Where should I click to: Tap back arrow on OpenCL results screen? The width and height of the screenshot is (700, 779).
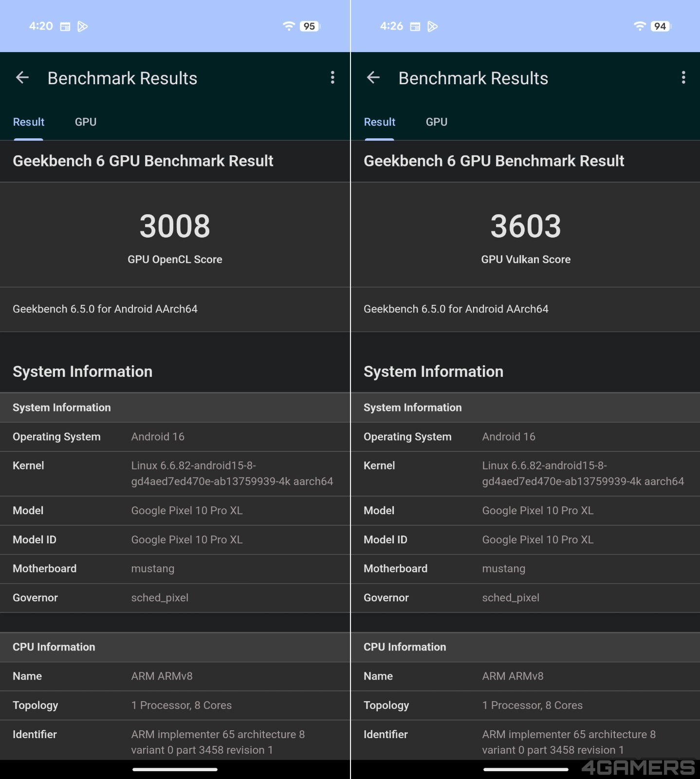(22, 78)
